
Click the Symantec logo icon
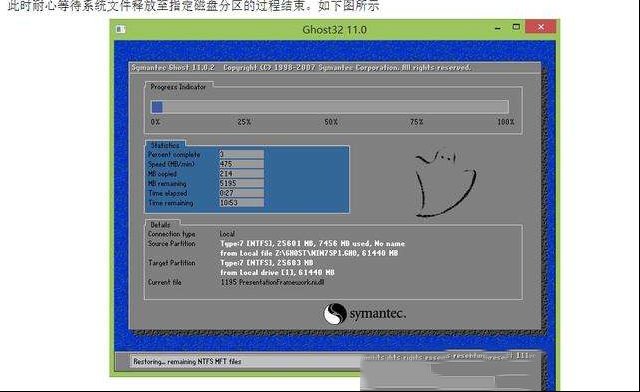[x=335, y=314]
